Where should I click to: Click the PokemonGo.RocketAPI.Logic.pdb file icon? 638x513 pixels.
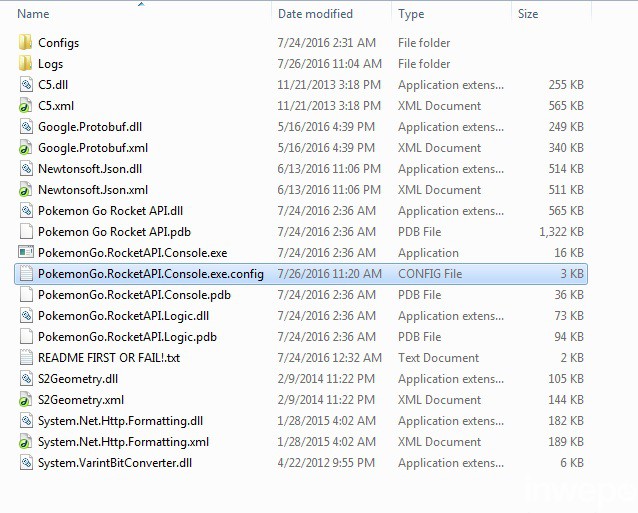(x=26, y=337)
